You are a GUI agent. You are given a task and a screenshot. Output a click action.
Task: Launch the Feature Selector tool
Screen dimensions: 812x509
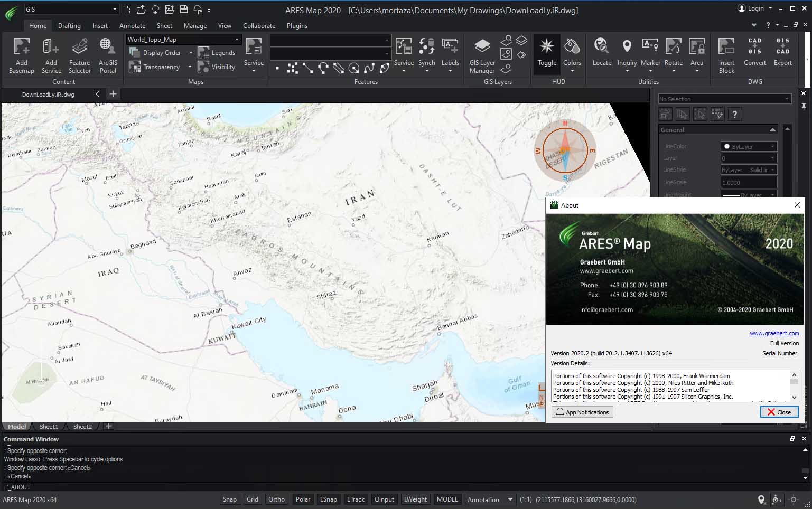tap(80, 55)
